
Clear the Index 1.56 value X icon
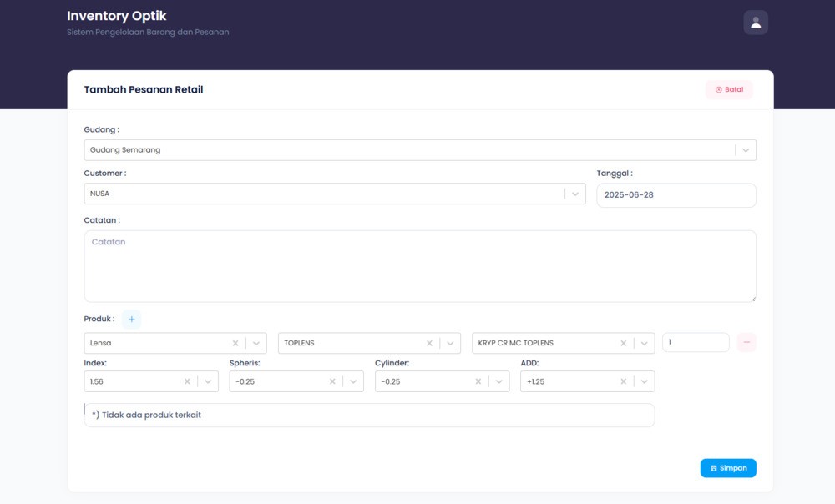point(187,381)
